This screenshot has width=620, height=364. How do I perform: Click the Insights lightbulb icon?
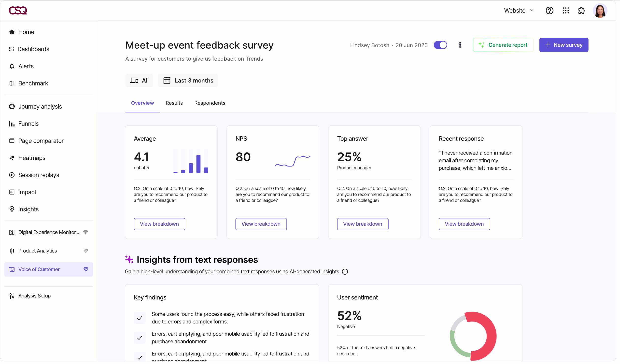pos(12,209)
